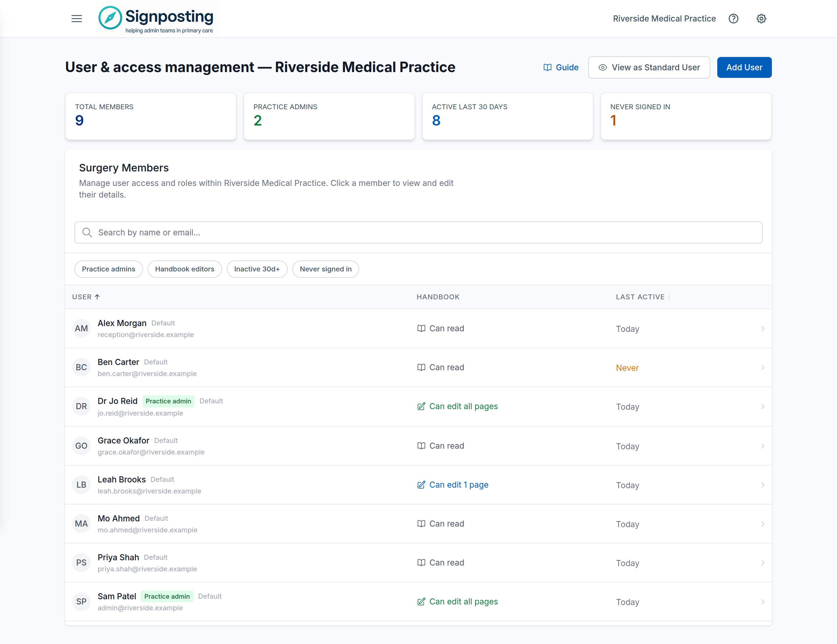The image size is (837, 644).
Task: Click Alex Morgan's Can read book icon
Action: [421, 328]
